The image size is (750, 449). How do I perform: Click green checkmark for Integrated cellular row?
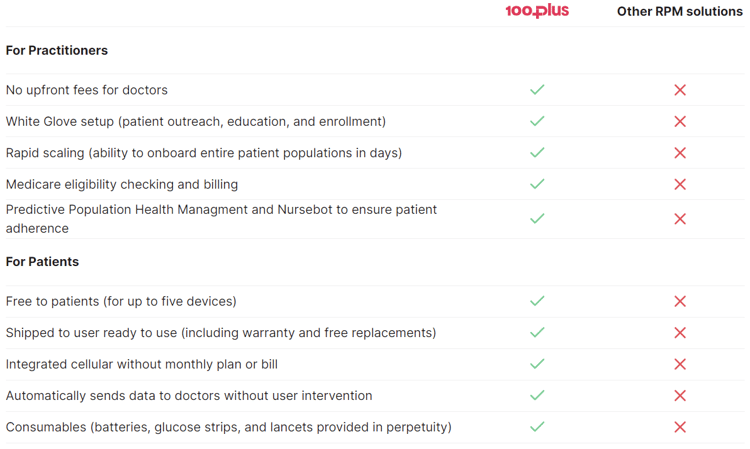pos(537,364)
